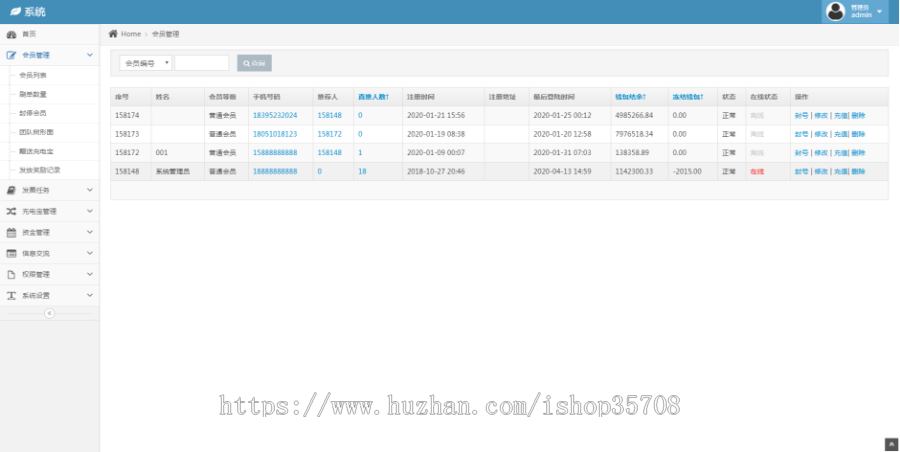
Task: Open 会员列表 submenu item
Action: (33, 75)
